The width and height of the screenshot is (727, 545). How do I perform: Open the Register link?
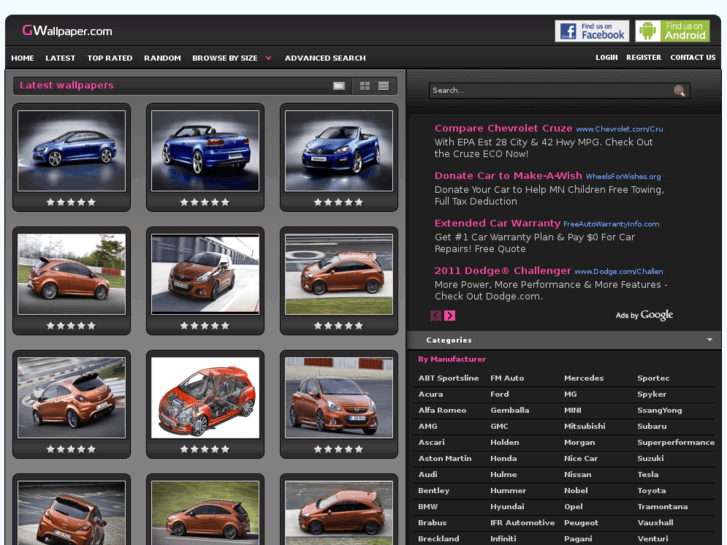pyautogui.click(x=643, y=58)
